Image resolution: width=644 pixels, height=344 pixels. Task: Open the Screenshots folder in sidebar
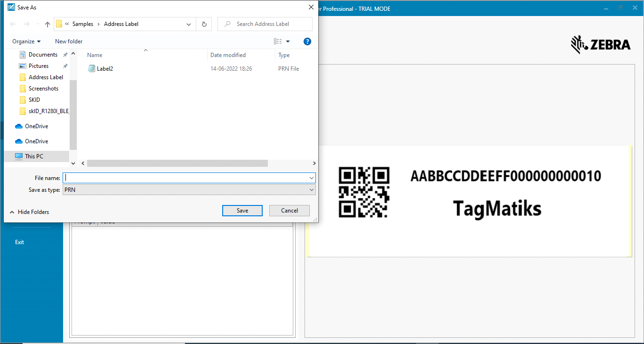coord(43,89)
